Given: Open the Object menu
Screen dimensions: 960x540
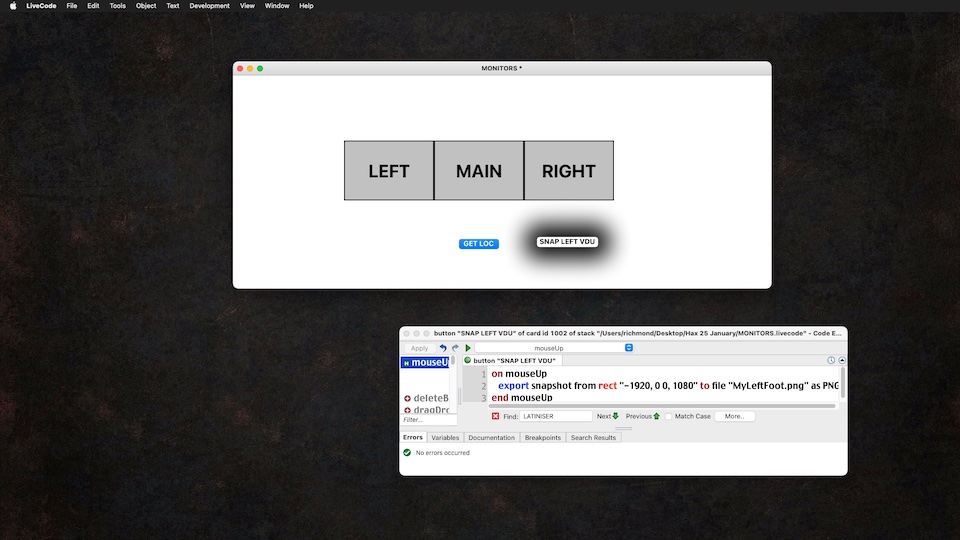Looking at the screenshot, I should [146, 6].
